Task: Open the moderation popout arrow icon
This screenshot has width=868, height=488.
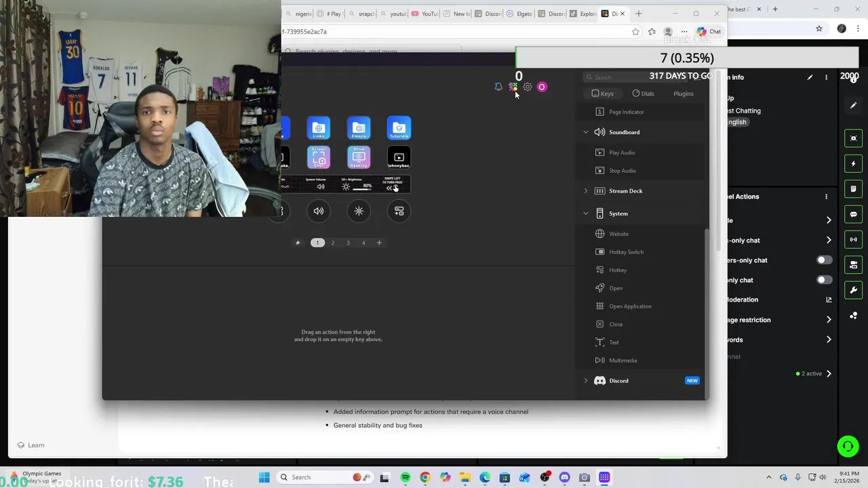Action: click(x=829, y=300)
